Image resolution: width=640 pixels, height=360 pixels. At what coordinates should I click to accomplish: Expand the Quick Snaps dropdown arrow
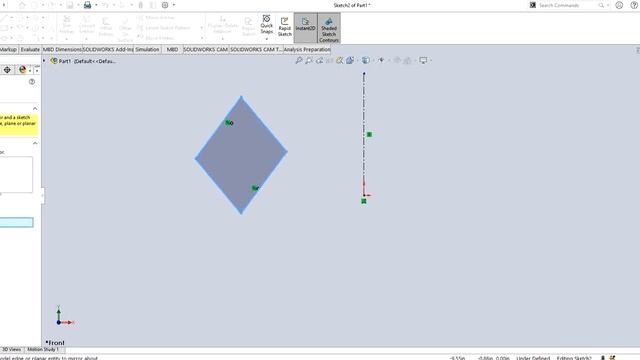point(267,39)
